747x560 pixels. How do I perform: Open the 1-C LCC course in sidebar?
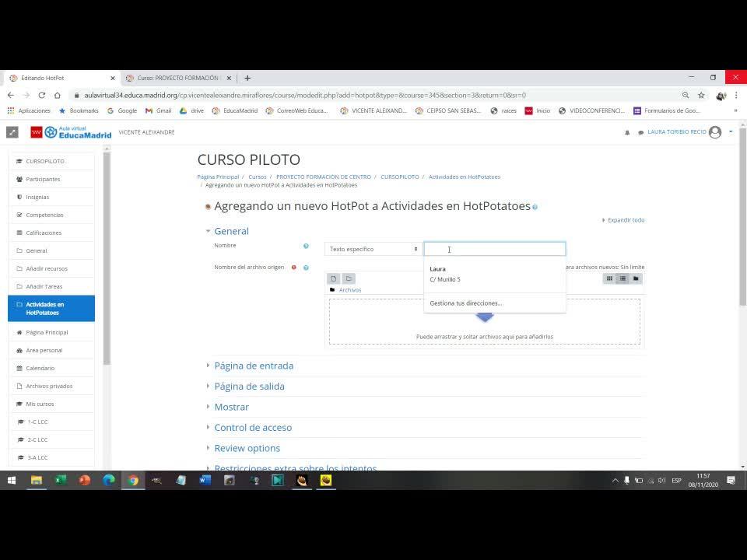[51, 422]
